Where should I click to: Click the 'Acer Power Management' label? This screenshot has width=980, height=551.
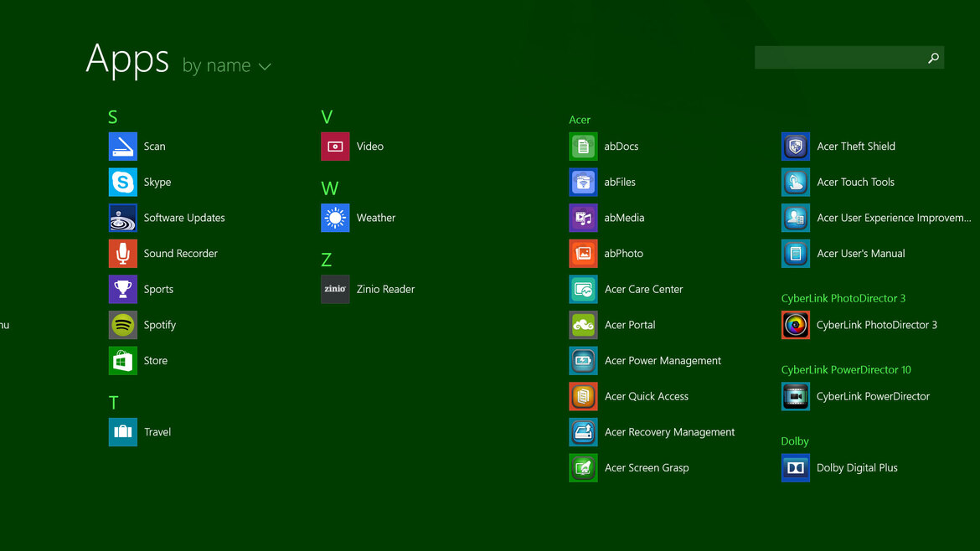click(x=663, y=360)
